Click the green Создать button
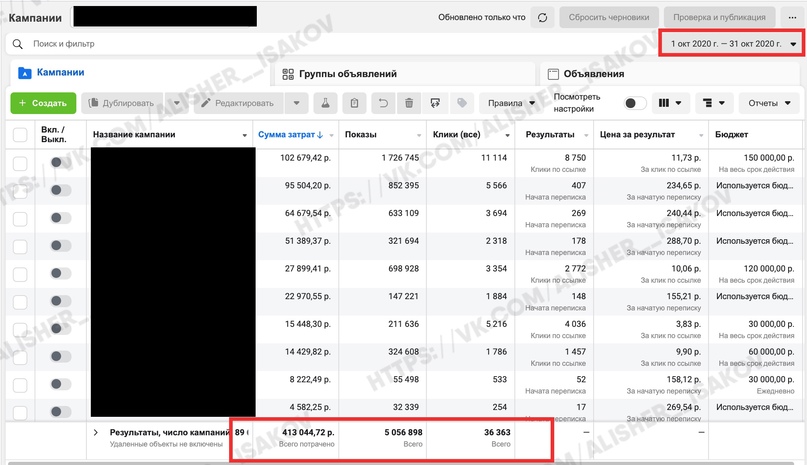 (43, 103)
